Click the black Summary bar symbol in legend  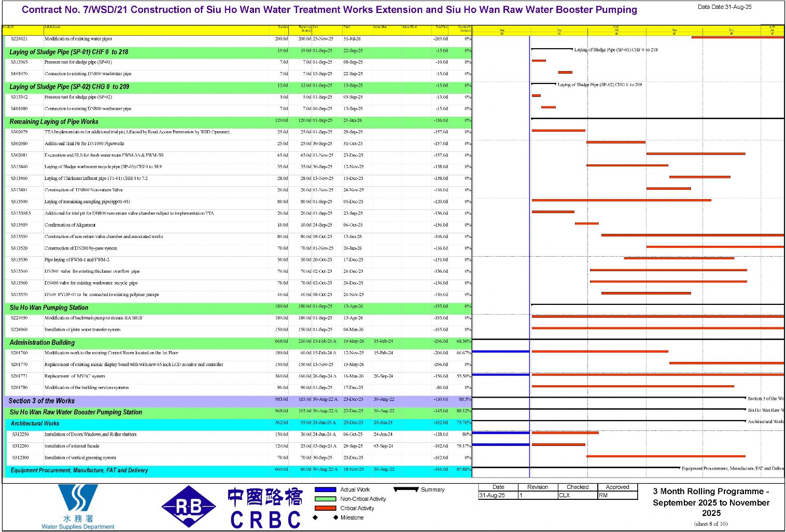pos(406,489)
